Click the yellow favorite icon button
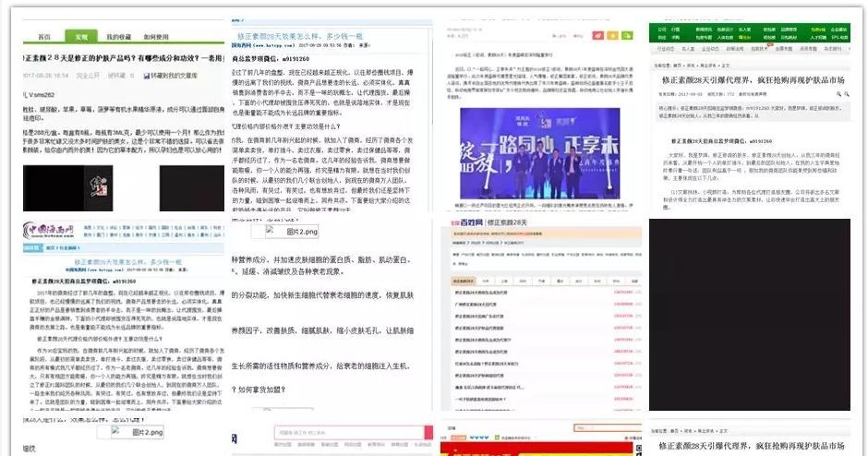Screen dimensions: 868x456 pyautogui.click(x=612, y=35)
